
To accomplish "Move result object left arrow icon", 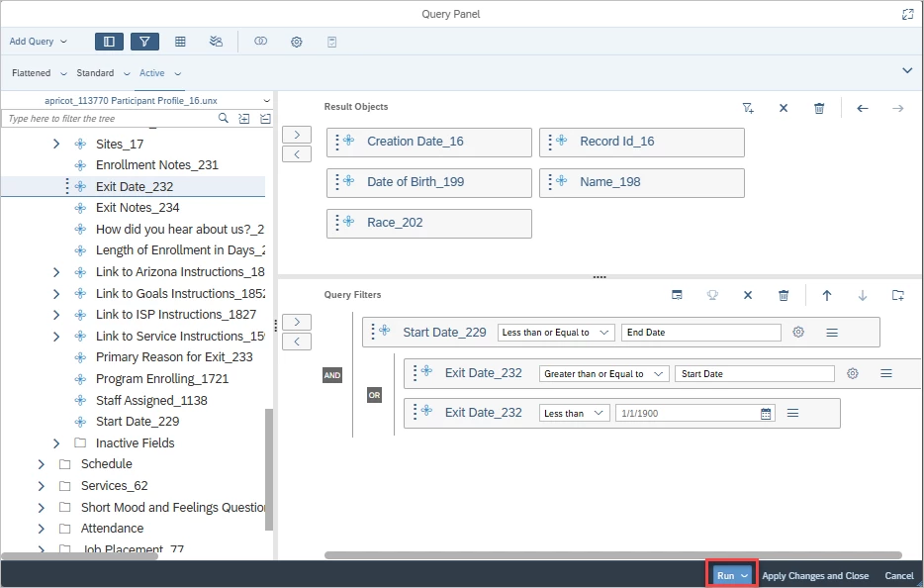I will click(x=862, y=108).
